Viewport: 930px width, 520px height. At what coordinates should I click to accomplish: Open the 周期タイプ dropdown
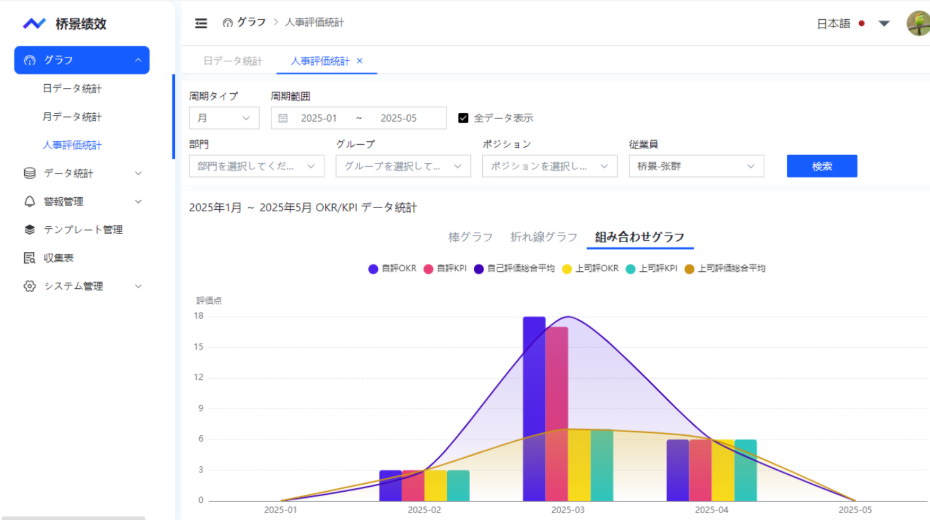[224, 118]
